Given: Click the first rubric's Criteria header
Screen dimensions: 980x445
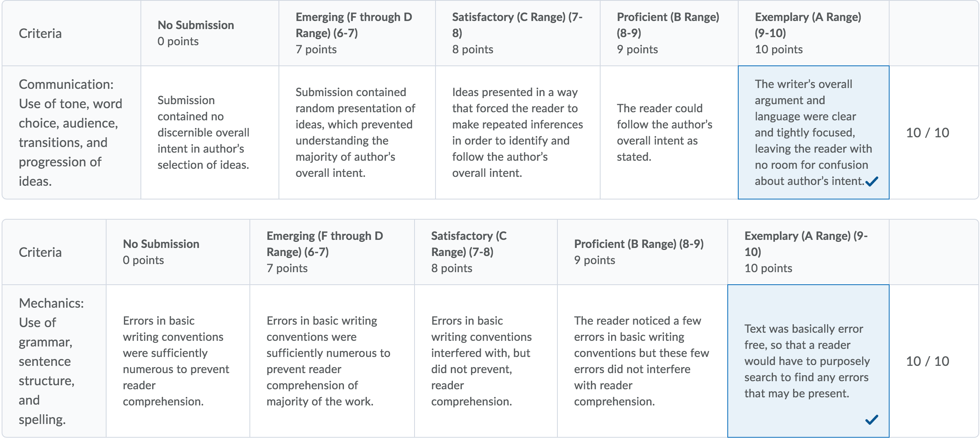Looking at the screenshot, I should point(40,33).
